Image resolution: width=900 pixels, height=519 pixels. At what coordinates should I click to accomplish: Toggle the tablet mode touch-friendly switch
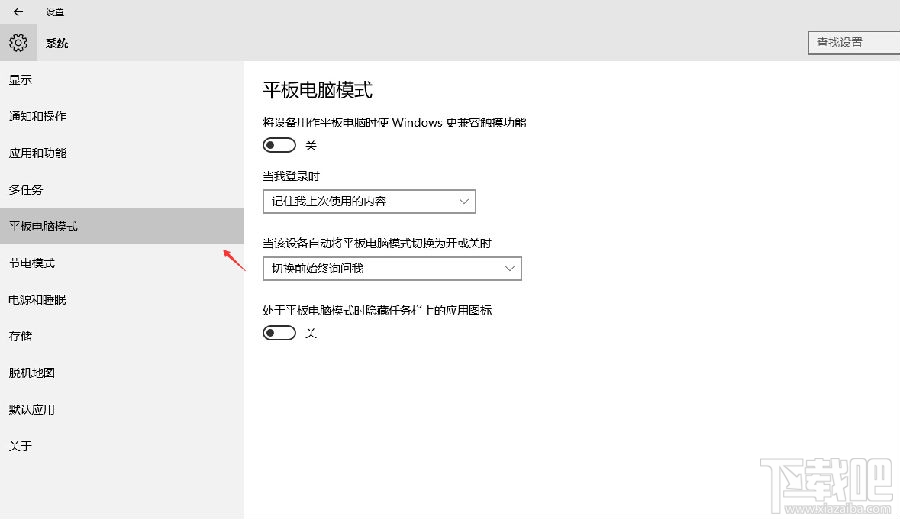pos(280,145)
